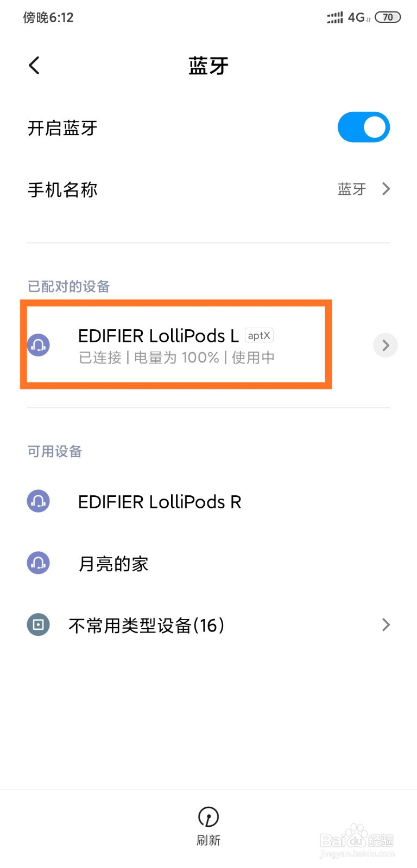The height and width of the screenshot is (868, 417).
Task: Tap headset icon beside 月亮的家
Action: point(39,563)
